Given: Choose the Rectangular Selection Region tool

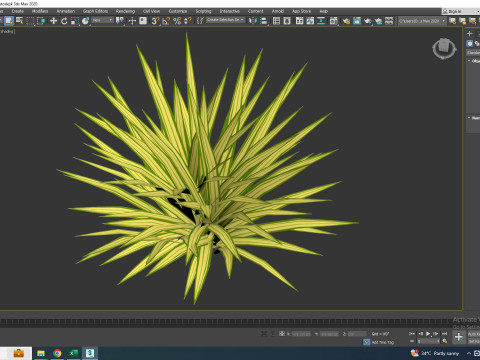Looking at the screenshot, I should (x=30, y=21).
